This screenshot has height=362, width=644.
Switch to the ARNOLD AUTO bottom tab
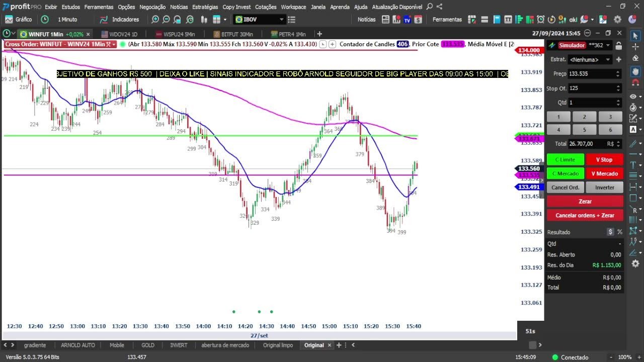(x=77, y=345)
